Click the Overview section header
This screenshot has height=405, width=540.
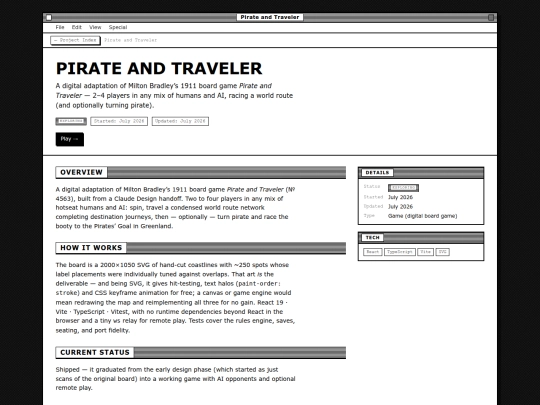(x=201, y=173)
